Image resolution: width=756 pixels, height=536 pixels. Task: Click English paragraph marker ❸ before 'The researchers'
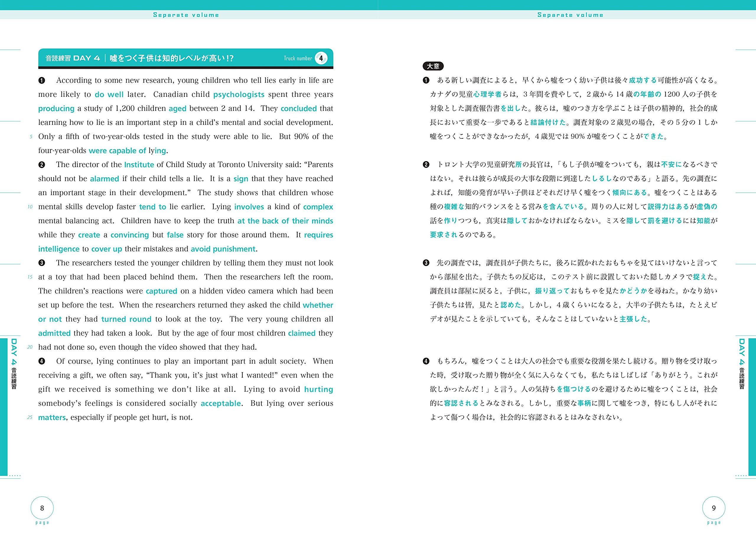42,263
